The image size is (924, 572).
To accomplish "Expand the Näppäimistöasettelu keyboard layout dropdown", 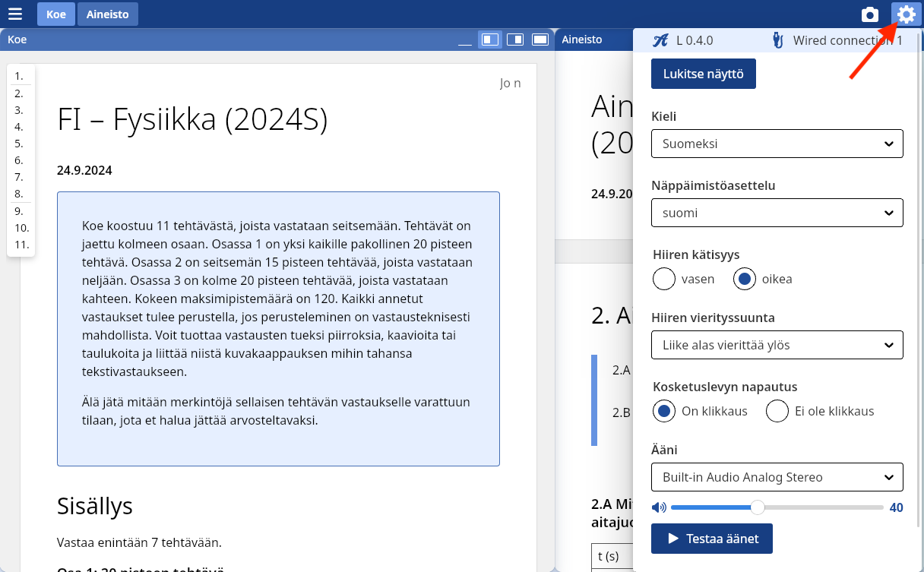I will coord(777,213).
